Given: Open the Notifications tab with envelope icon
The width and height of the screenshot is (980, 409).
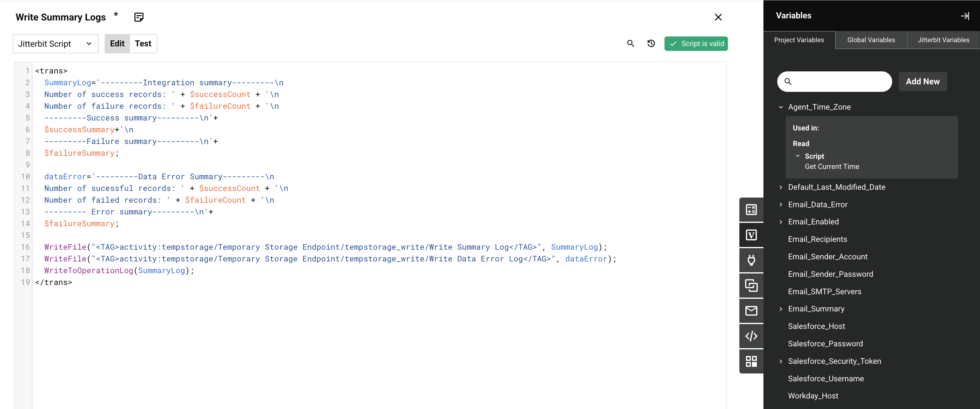Looking at the screenshot, I should tap(751, 311).
